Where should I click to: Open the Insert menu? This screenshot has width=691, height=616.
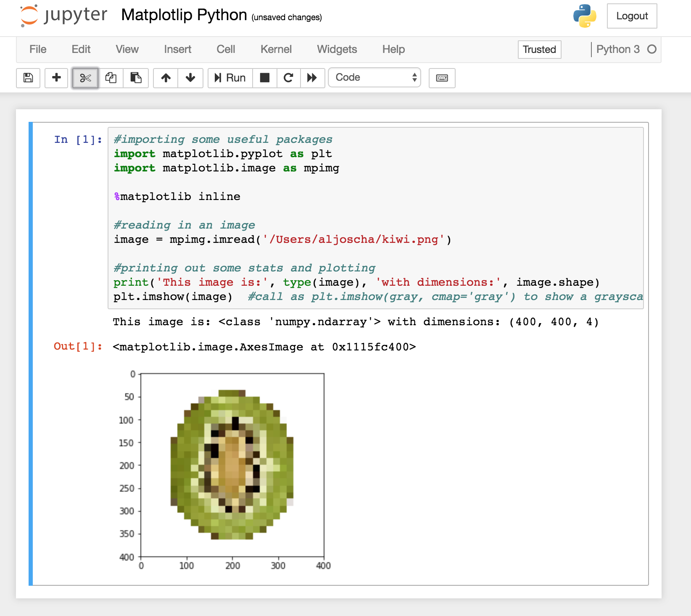178,49
